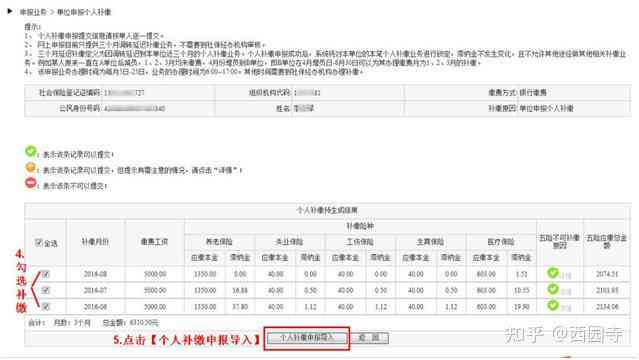Click the 公民身份号码 field label
Image resolution: width=639 pixels, height=360 pixels.
80,108
